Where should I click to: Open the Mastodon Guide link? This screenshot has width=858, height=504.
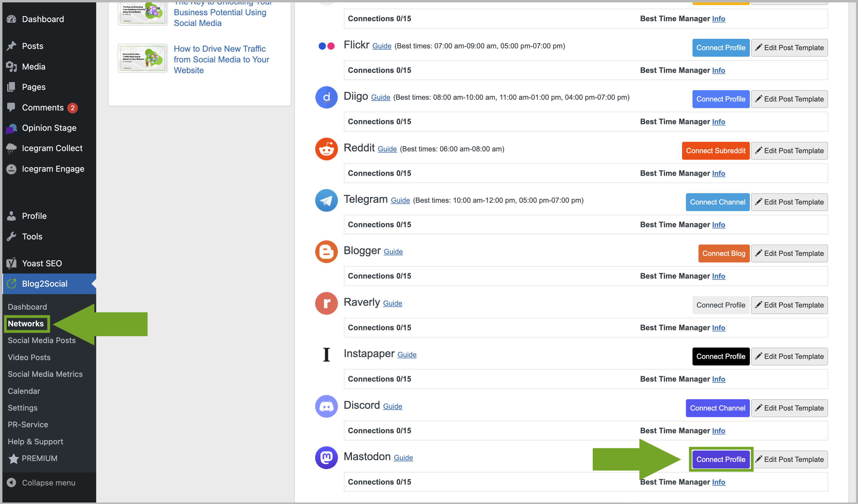click(403, 458)
